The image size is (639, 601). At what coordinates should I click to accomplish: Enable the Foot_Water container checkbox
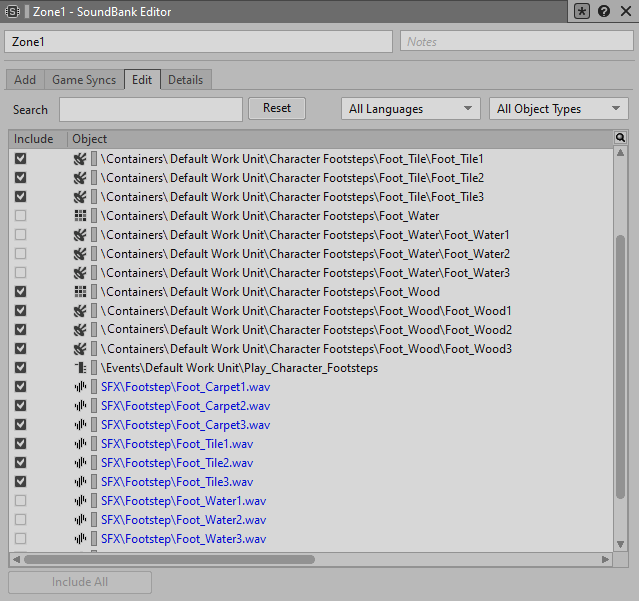20,216
